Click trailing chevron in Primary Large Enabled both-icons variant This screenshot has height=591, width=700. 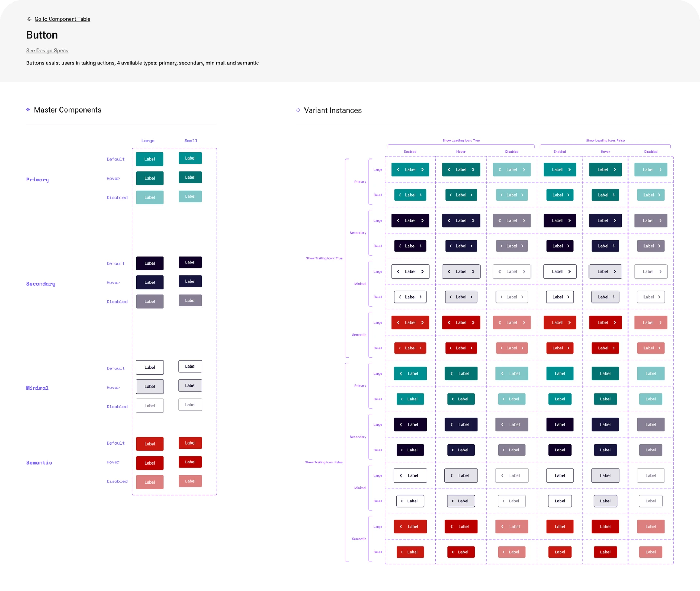coord(423,169)
